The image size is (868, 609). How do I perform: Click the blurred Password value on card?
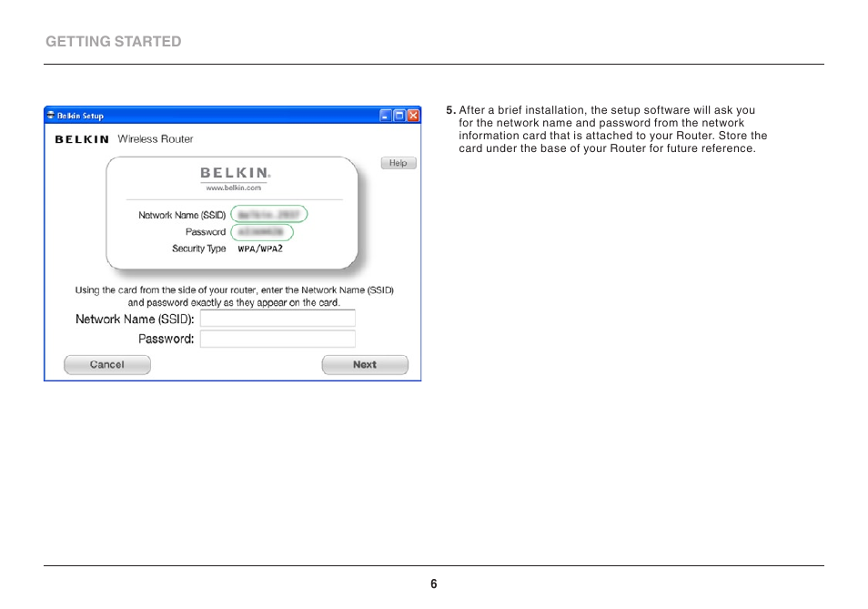[262, 232]
